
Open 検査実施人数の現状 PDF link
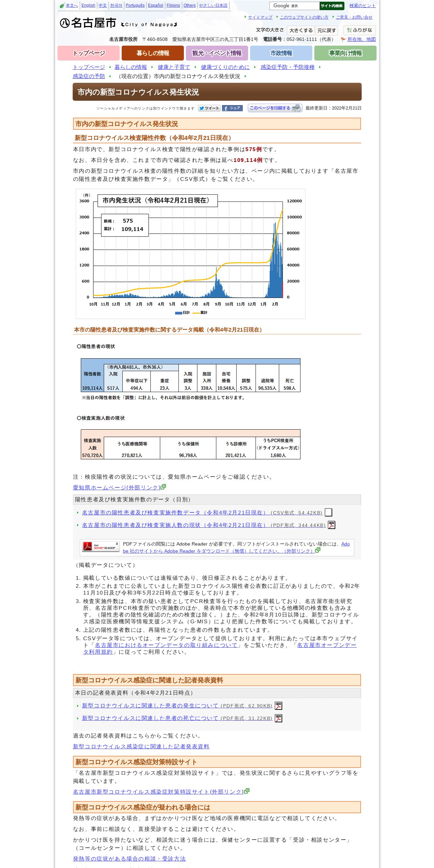click(204, 525)
